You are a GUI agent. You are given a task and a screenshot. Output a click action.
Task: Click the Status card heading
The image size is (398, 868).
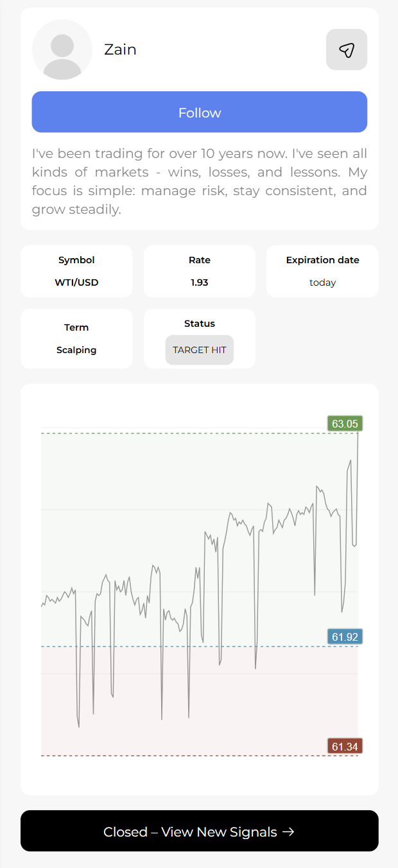[x=200, y=324]
